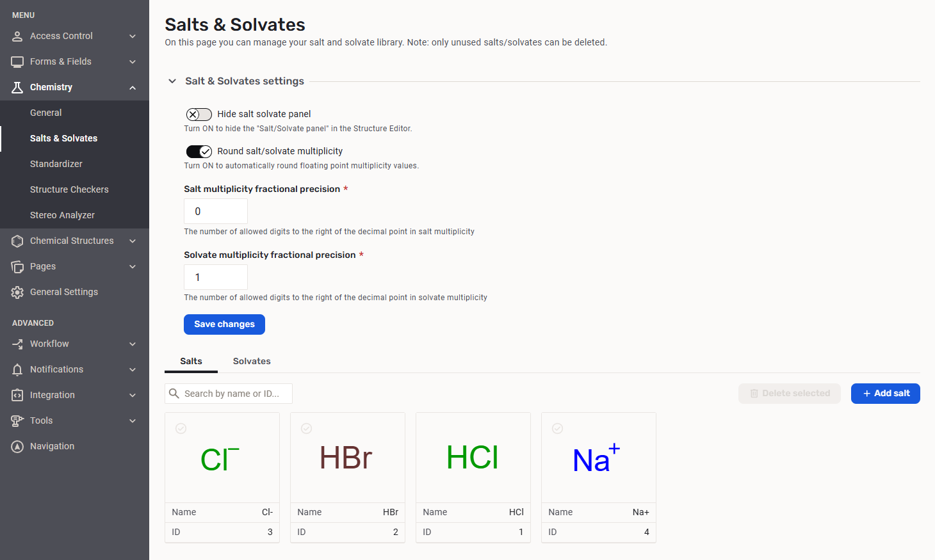Open the Standardizer menu item

click(56, 164)
